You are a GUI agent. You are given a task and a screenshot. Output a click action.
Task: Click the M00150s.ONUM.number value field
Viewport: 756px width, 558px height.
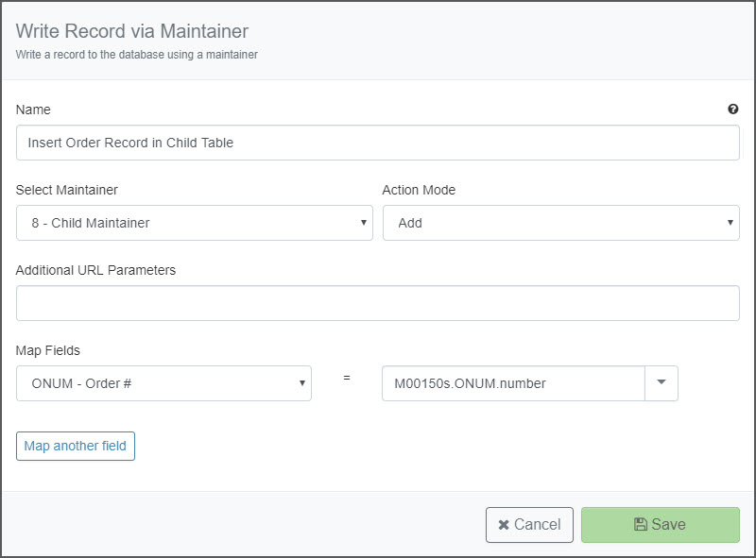click(x=513, y=383)
